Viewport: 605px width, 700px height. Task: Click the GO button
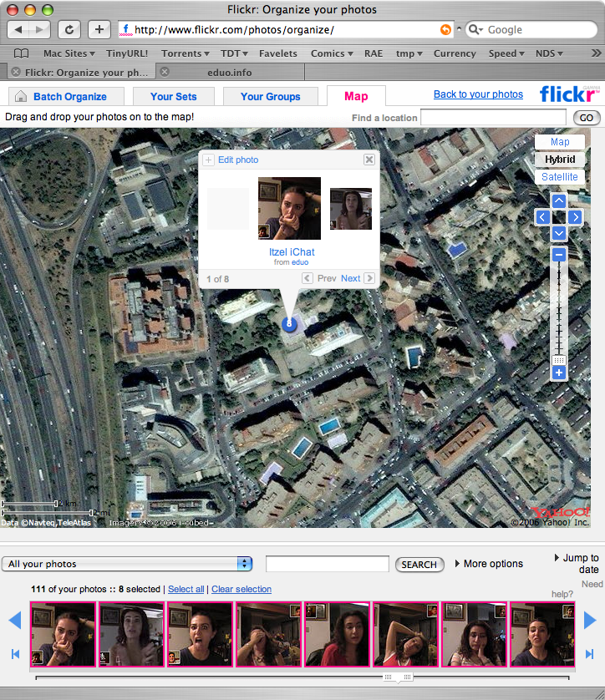point(587,118)
